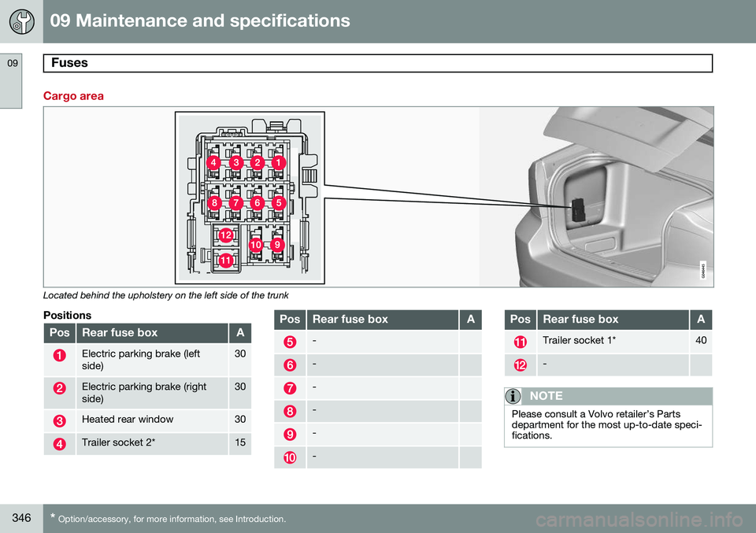
Task: Click fuse marker 1 in diagram
Action: point(278,163)
